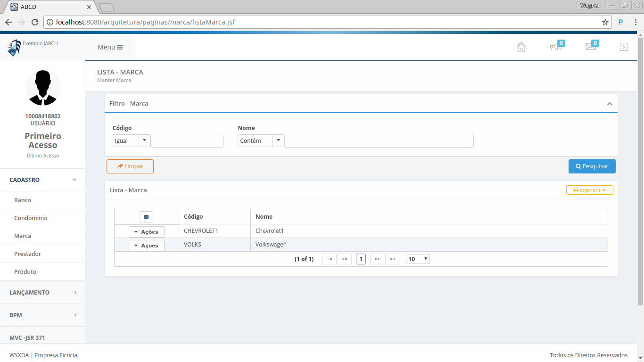Open the megaphone notifications icon
The image size is (644, 362).
click(556, 47)
